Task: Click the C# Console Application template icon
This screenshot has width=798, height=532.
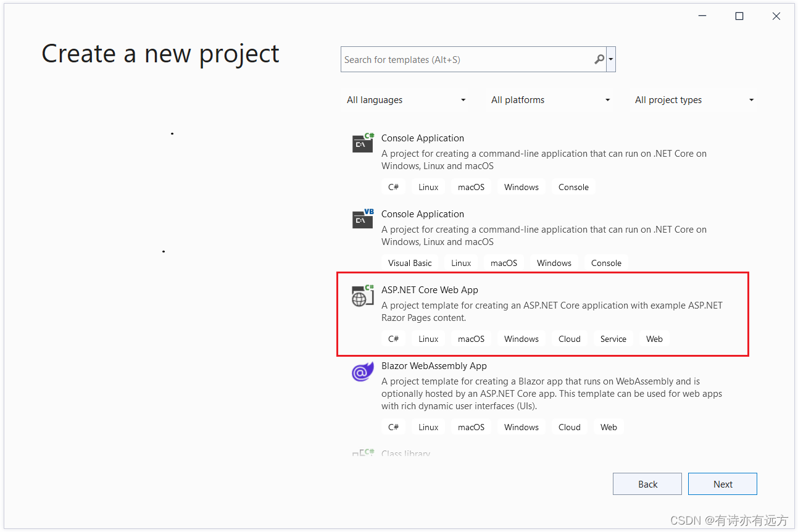Action: click(363, 143)
